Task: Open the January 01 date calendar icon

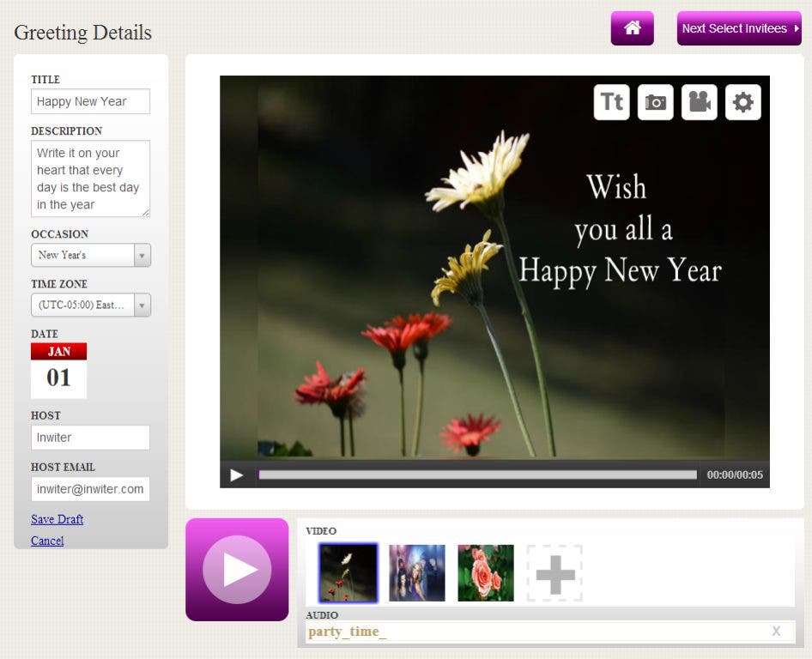Action: (58, 371)
